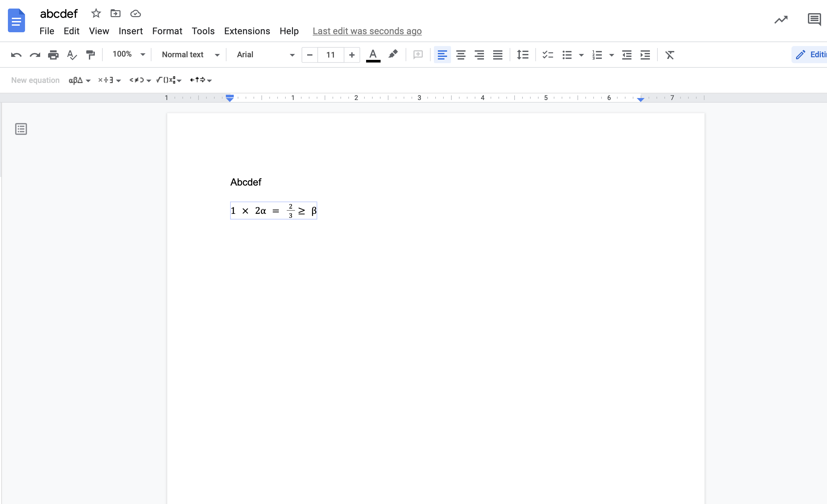
Task: Expand bulleted list style options
Action: point(581,55)
